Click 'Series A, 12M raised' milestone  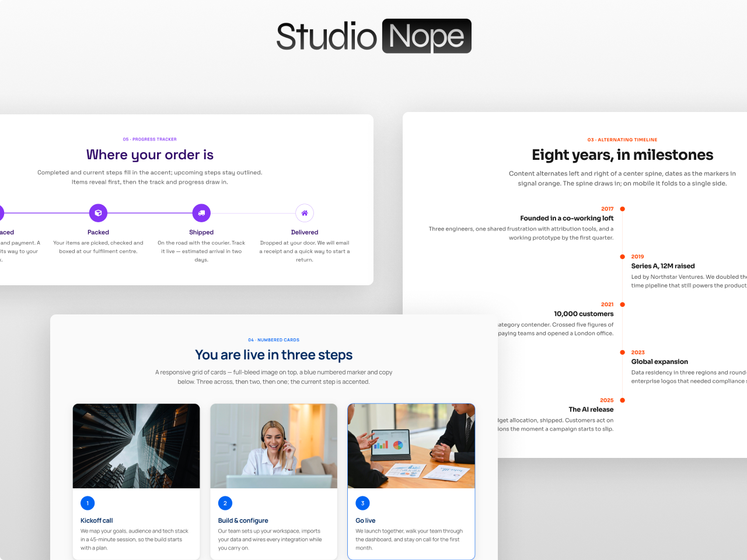point(663,266)
